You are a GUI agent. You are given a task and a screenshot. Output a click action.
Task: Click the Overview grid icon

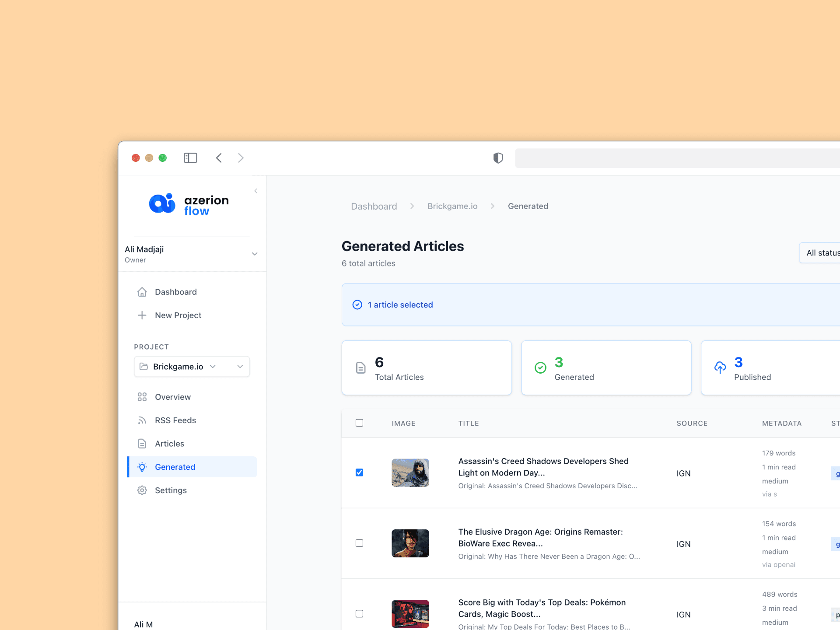point(142,397)
